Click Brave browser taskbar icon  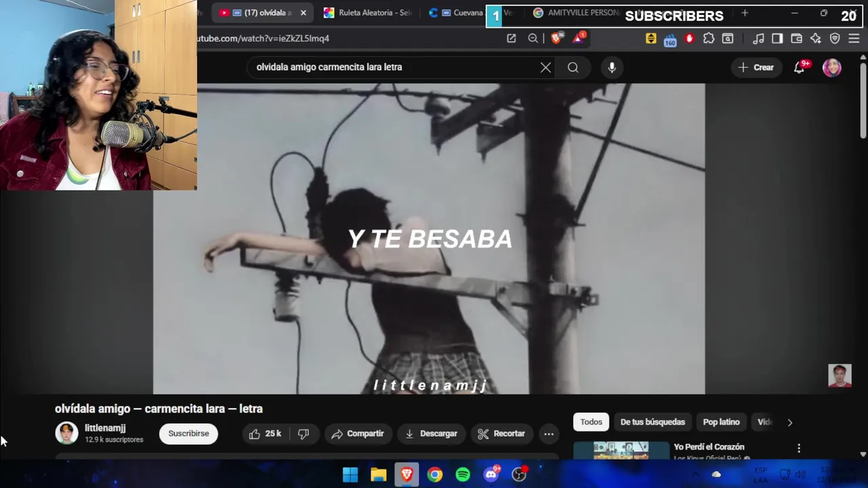pos(407,474)
